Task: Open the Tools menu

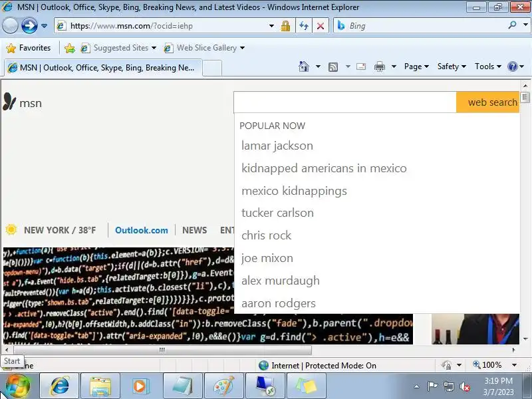Action: pyautogui.click(x=488, y=66)
